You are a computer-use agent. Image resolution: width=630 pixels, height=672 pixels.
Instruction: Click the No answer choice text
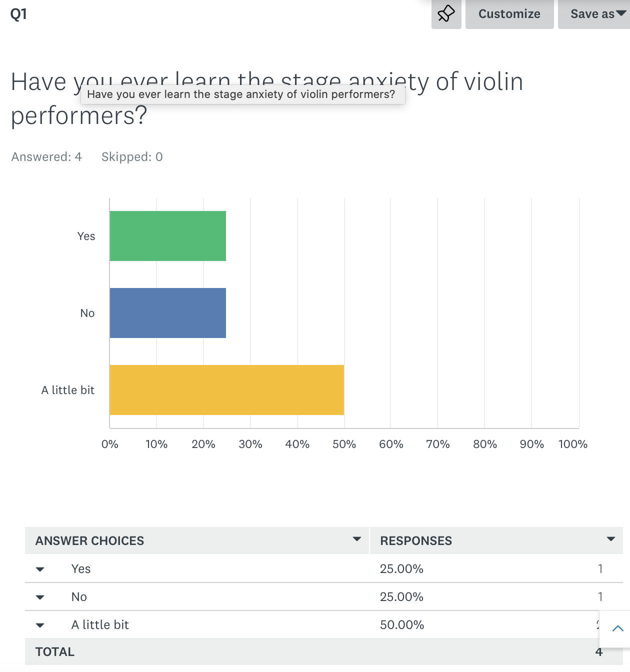(79, 597)
